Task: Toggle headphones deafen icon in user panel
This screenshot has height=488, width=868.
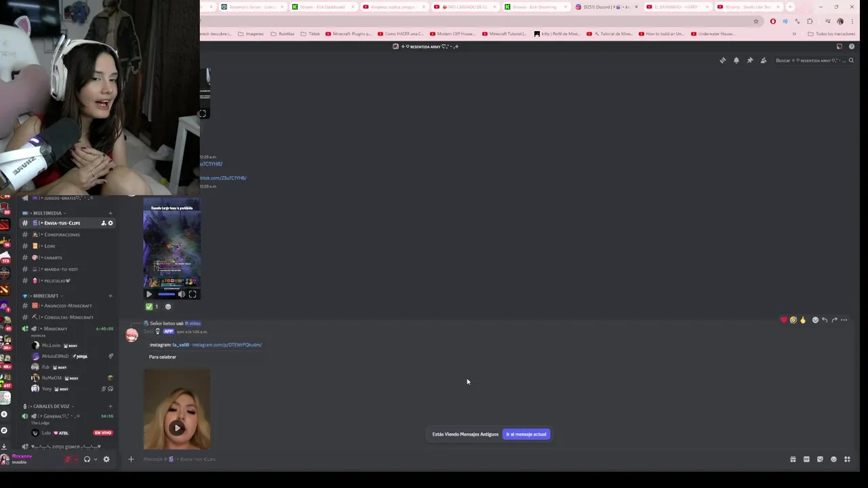Action: pyautogui.click(x=87, y=460)
